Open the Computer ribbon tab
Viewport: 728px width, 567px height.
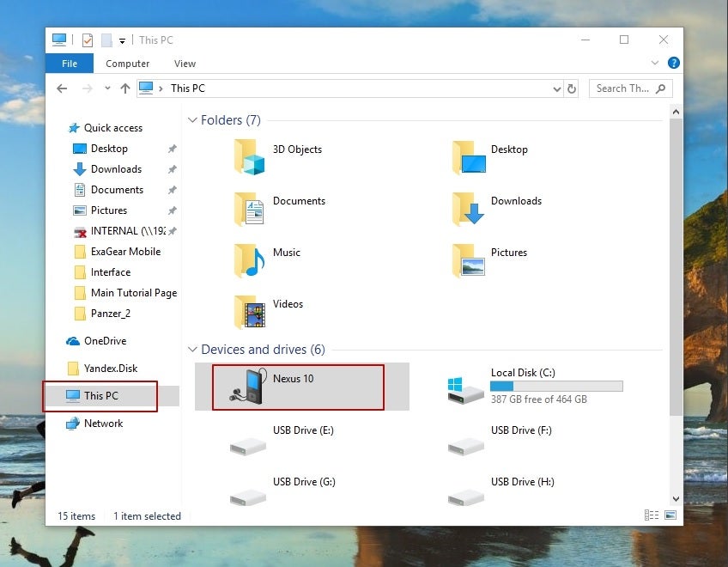127,64
